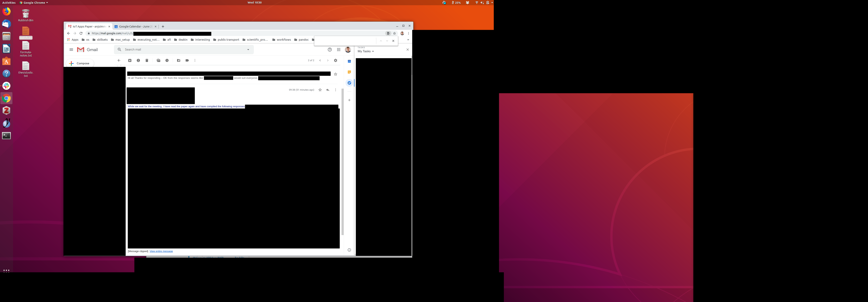Image resolution: width=868 pixels, height=302 pixels.
Task: Click View entire message link
Action: pyautogui.click(x=161, y=251)
